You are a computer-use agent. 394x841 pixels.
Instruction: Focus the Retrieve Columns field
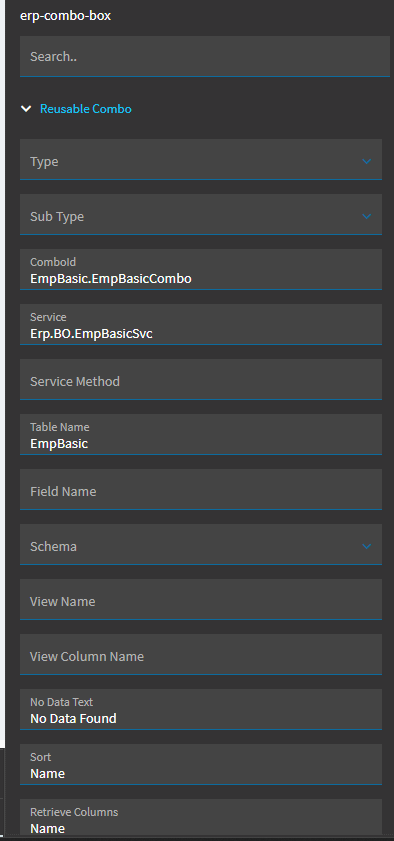pyautogui.click(x=201, y=817)
